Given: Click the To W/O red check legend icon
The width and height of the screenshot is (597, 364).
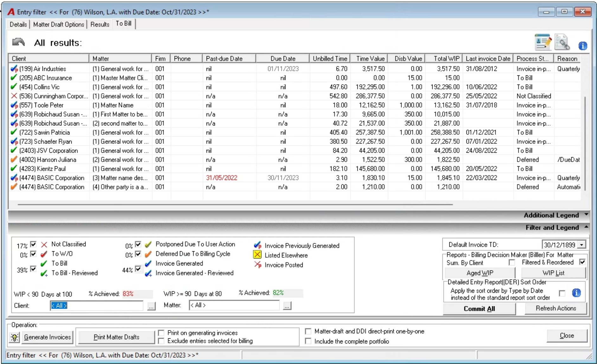Looking at the screenshot, I should [44, 254].
